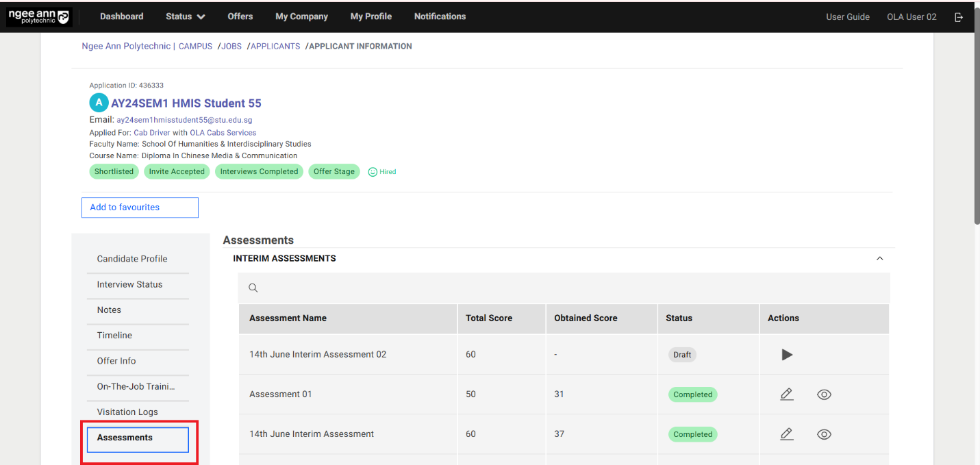Collapse the Interim Assessments section
This screenshot has width=980, height=465.
tap(880, 259)
